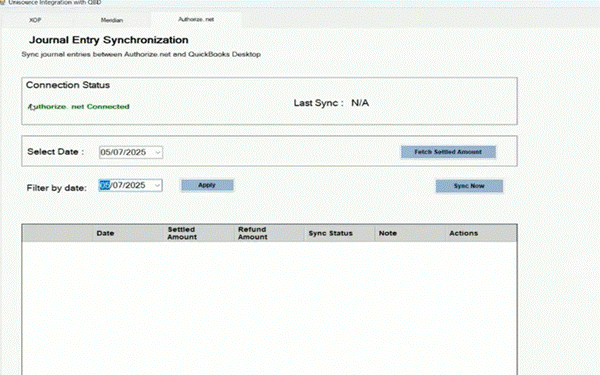Click the Apply filter button
Viewport: 600px width, 375px height.
click(207, 185)
